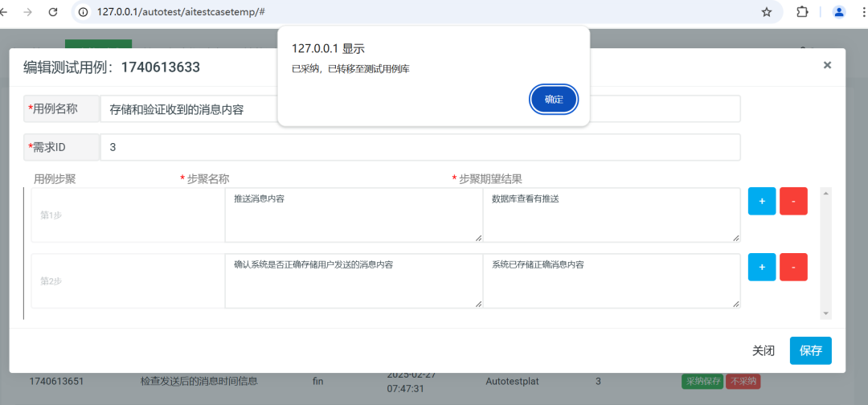Viewport: 868px width, 405px height.
Task: Click the 第2步 step label field
Action: tap(128, 281)
